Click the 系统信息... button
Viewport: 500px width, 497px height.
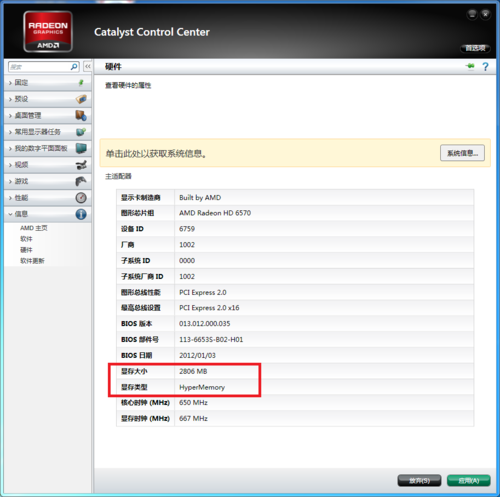pos(462,153)
